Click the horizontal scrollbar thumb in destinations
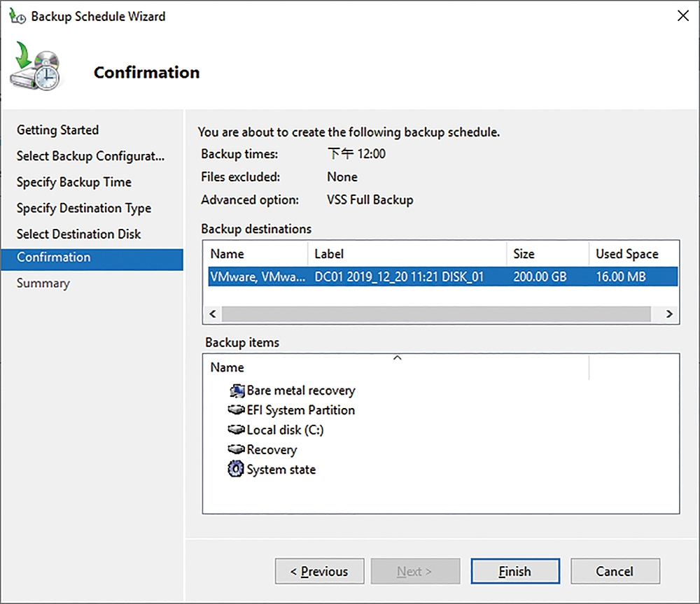The image size is (700, 604). (436, 314)
